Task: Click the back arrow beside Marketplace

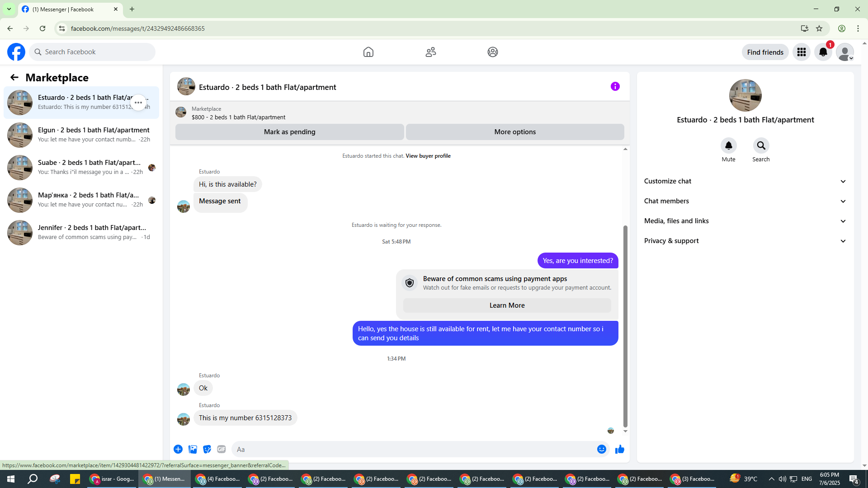Action: point(14,77)
